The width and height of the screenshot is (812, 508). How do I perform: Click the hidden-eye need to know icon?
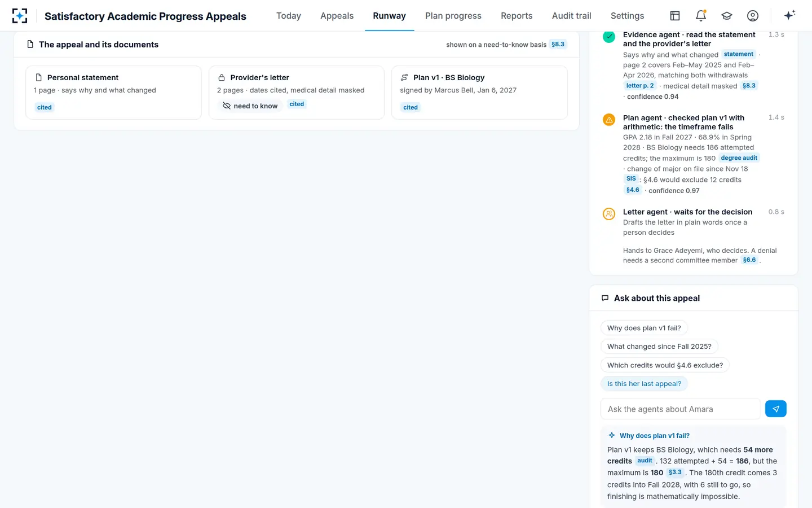click(x=227, y=106)
